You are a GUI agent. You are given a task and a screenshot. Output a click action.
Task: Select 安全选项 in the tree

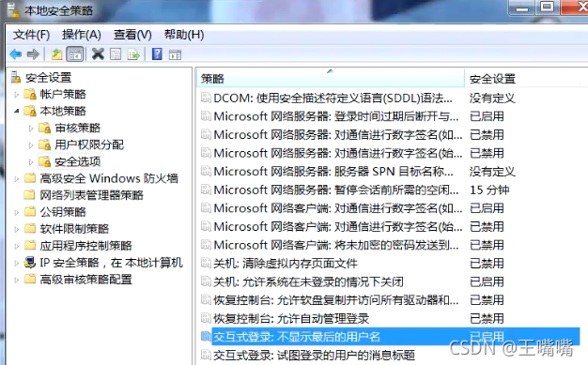[x=78, y=161]
